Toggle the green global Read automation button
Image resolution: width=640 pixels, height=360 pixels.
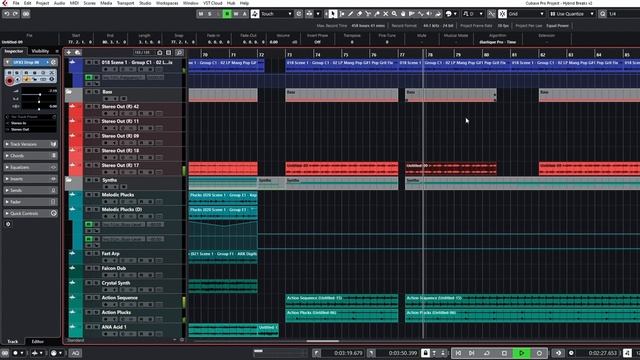tap(227, 14)
